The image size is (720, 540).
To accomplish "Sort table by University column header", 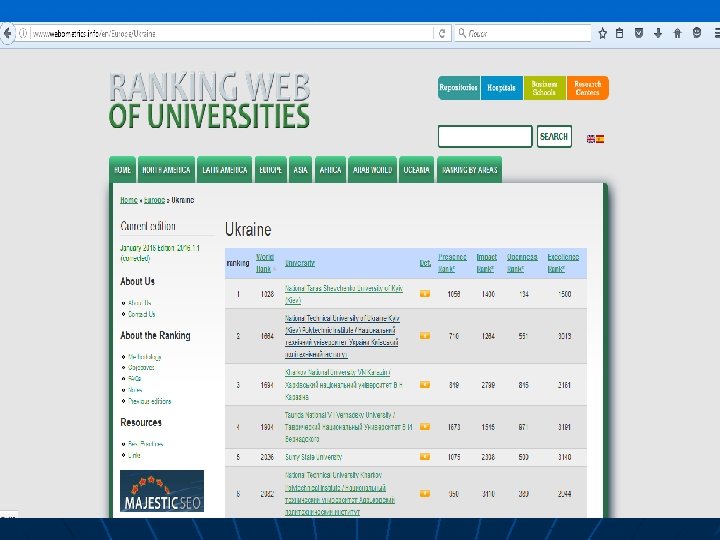I will (x=300, y=263).
